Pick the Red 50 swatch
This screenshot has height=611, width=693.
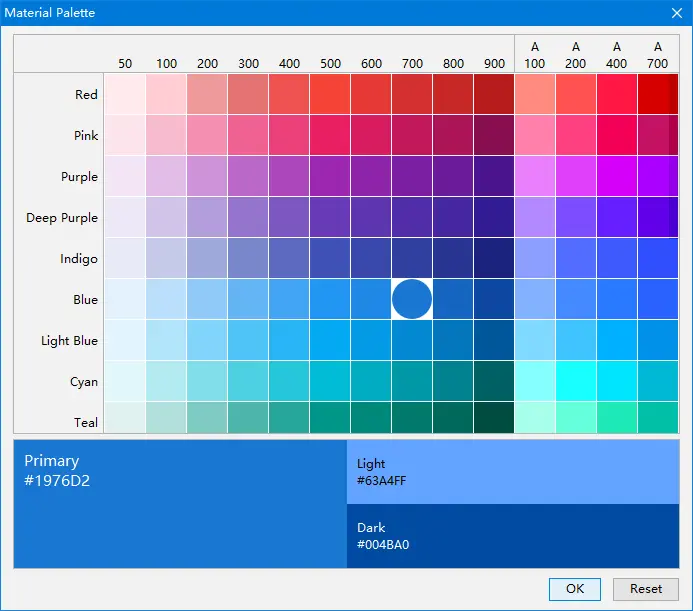click(x=125, y=94)
